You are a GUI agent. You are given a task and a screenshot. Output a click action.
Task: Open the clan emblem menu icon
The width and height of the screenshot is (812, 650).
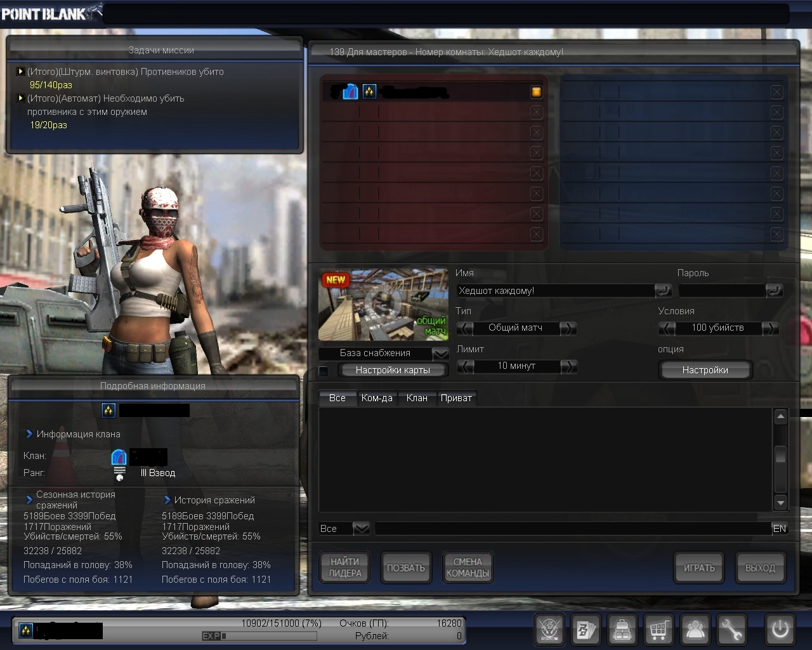tap(549, 630)
